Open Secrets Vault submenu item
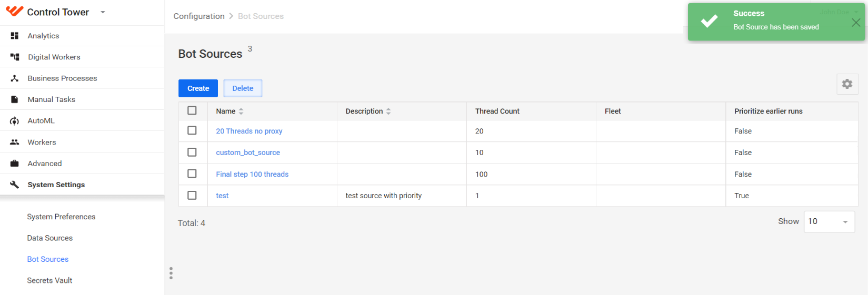 click(x=50, y=280)
